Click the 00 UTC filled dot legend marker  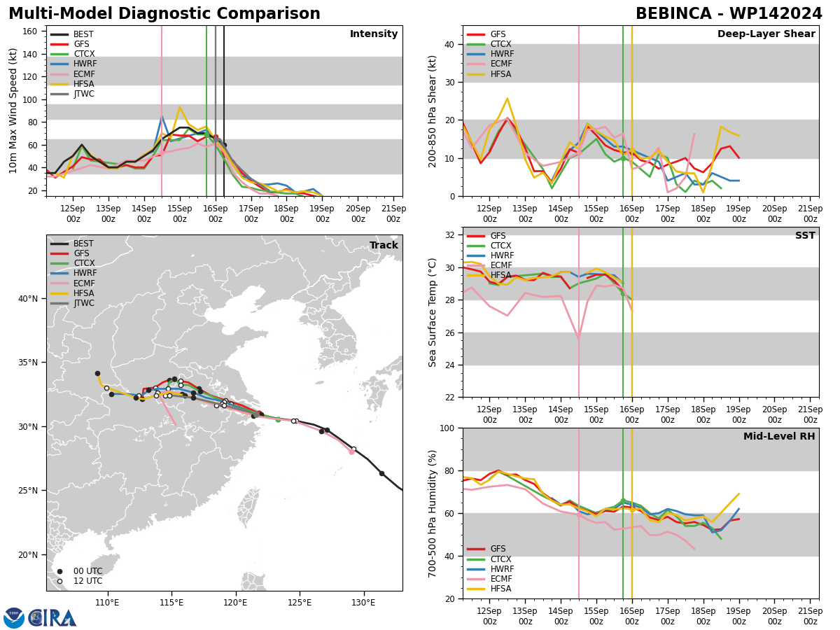pyautogui.click(x=59, y=571)
